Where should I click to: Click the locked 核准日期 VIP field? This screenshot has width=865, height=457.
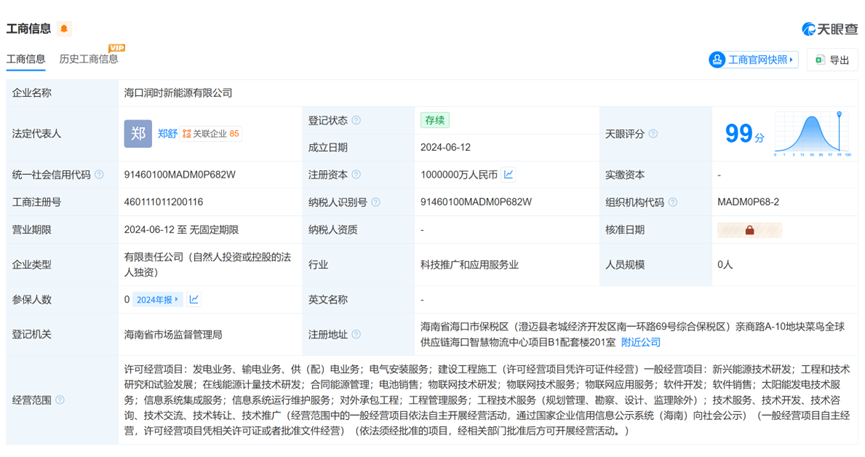(748, 230)
